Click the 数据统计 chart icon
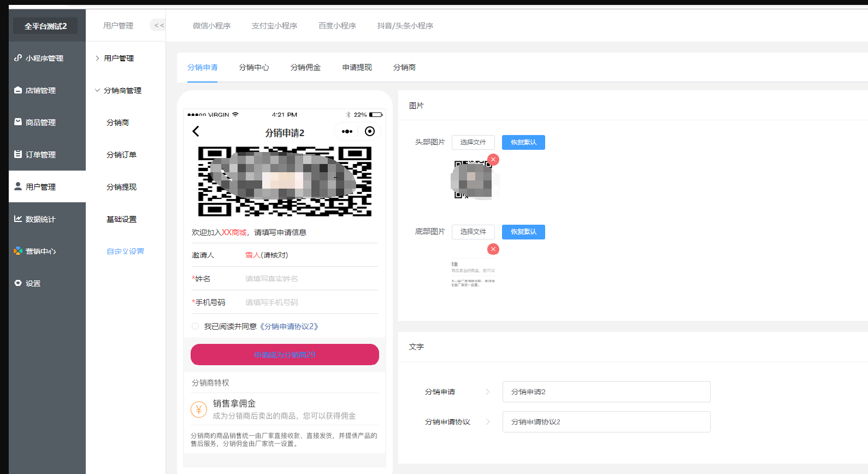The width and height of the screenshot is (868, 474). 18,219
